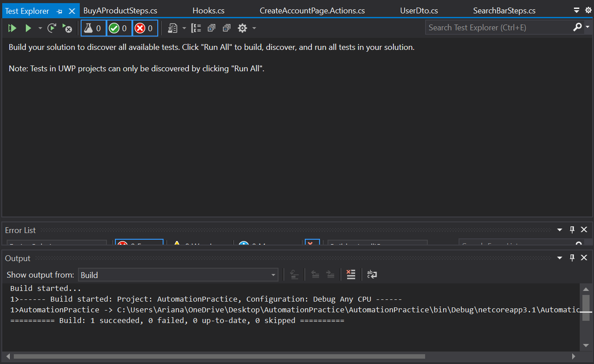Click the Test Explorer settings gear icon

(242, 29)
